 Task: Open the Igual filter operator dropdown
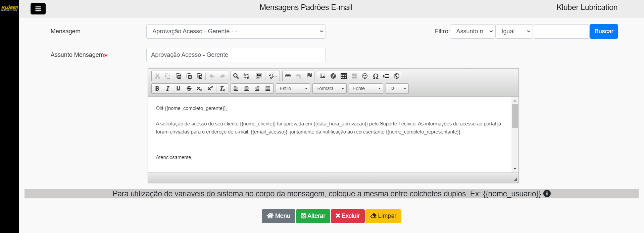[514, 31]
